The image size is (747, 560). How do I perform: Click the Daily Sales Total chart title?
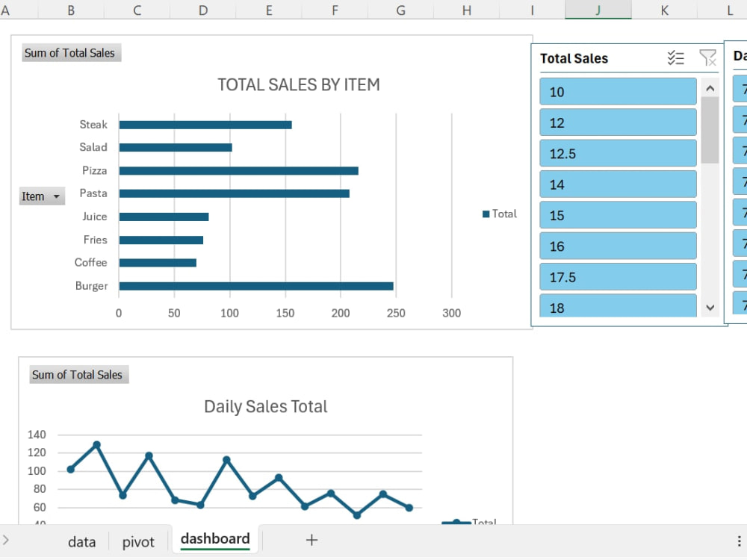(x=265, y=407)
